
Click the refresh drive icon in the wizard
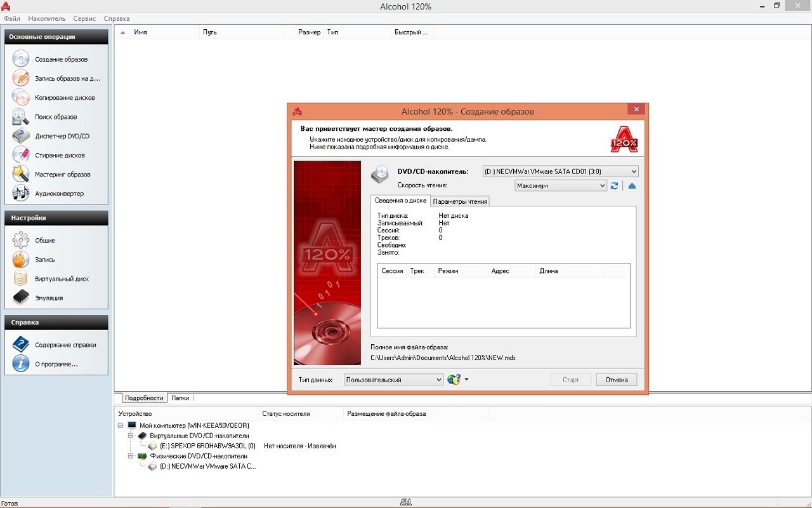click(x=614, y=186)
